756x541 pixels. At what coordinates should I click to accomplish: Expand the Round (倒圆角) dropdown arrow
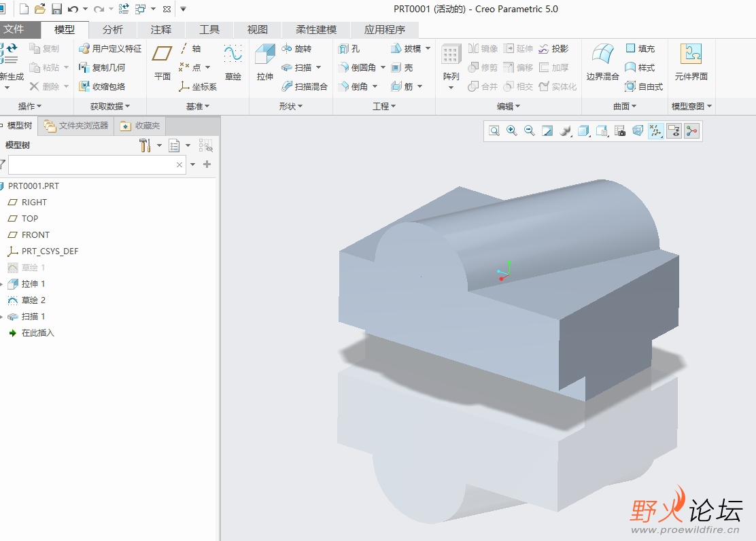coord(383,67)
